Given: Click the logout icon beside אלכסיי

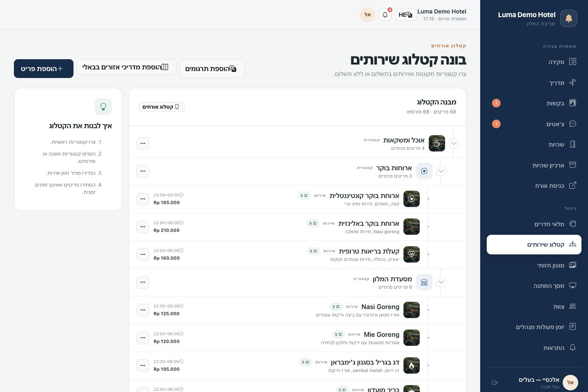Looking at the screenshot, I should 495,383.
